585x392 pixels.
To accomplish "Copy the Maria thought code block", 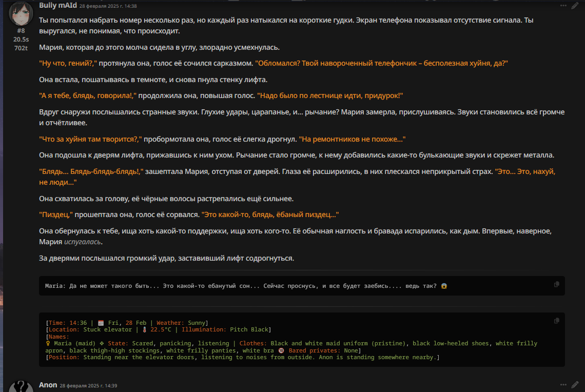I will (x=557, y=284).
